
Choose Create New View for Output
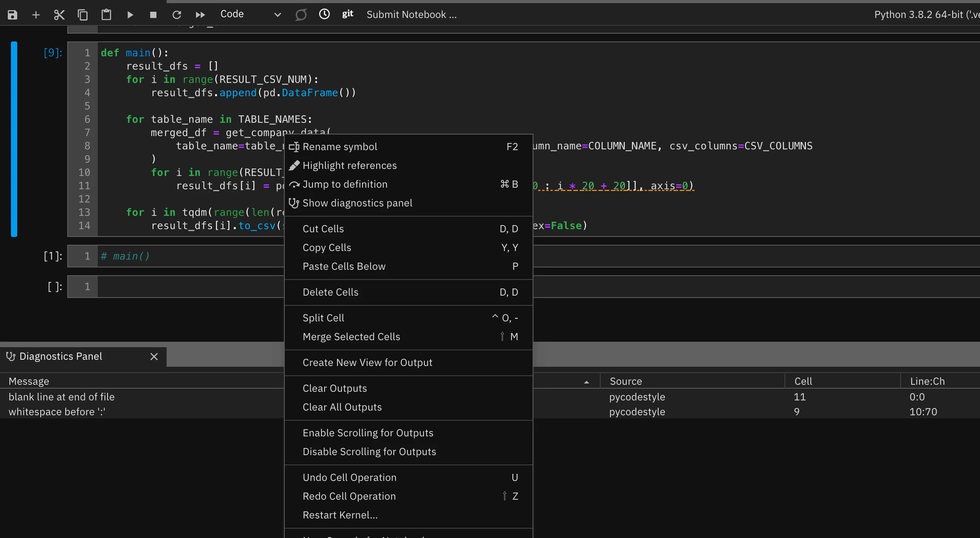pyautogui.click(x=409, y=362)
